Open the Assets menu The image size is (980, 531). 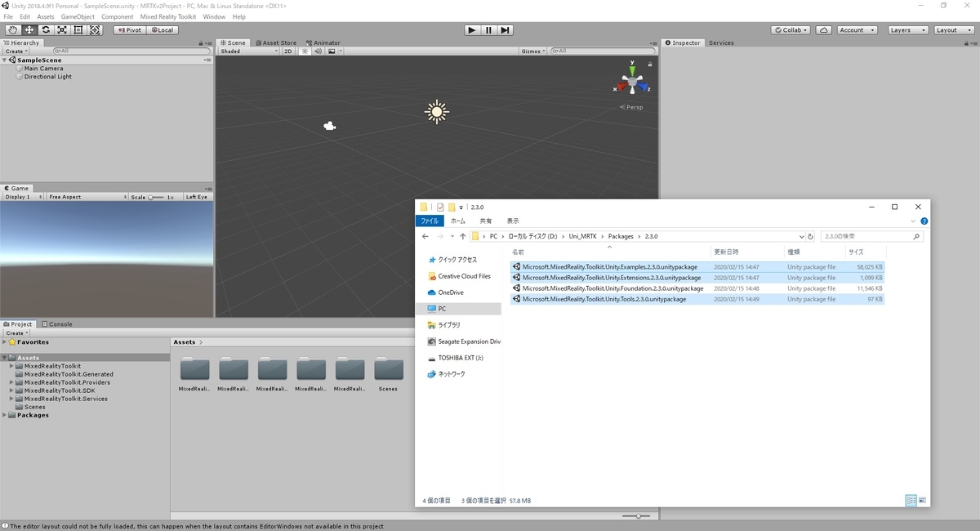46,16
